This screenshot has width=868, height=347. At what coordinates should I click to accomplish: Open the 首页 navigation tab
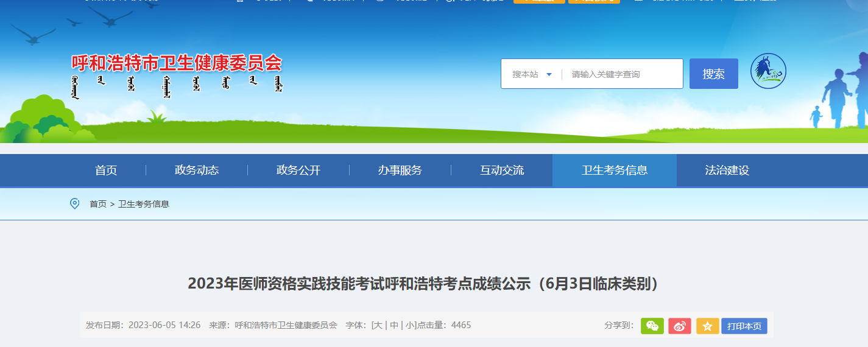106,170
